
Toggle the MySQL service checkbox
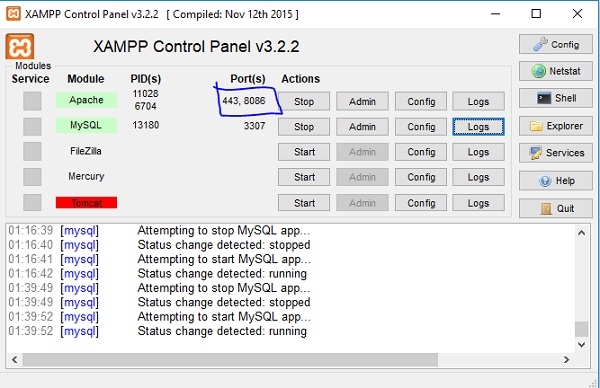coord(32,126)
